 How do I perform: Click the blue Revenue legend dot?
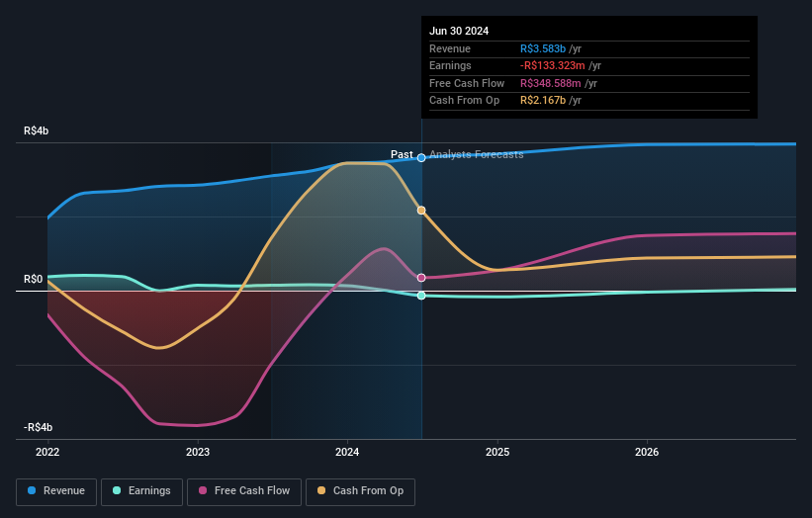coord(32,490)
